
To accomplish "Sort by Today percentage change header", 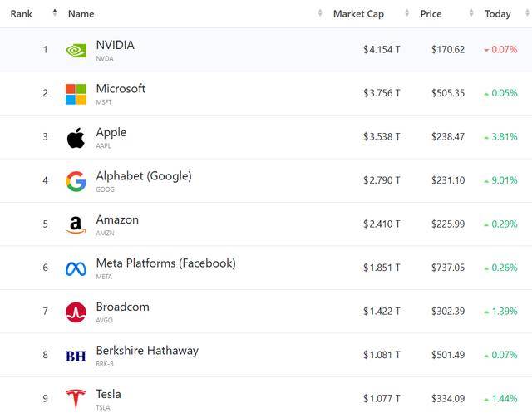I will 497,14.
